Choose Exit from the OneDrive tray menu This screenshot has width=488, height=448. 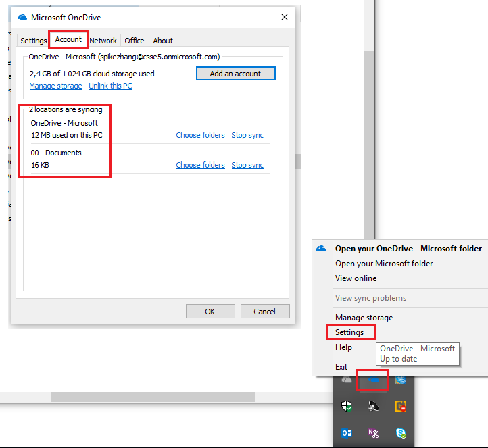(341, 366)
